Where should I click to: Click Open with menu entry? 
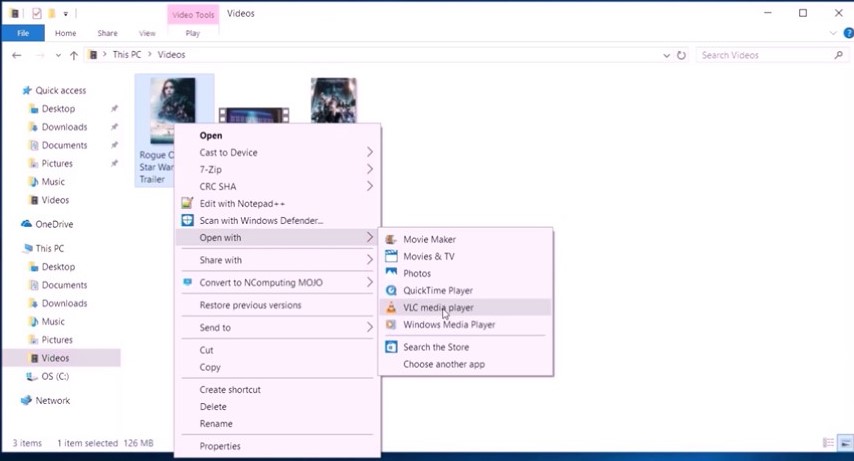tap(277, 237)
